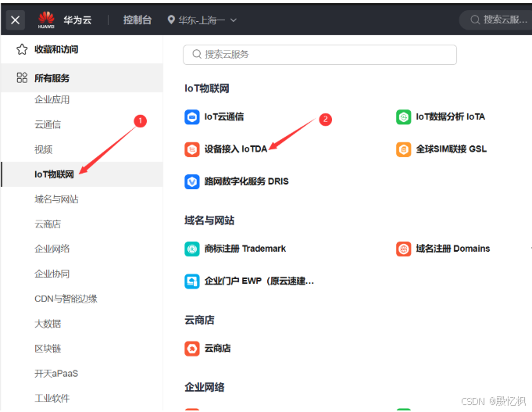This screenshot has height=412, width=532.
Task: Select the 企业网络 sidebar category
Action: pyautogui.click(x=52, y=249)
